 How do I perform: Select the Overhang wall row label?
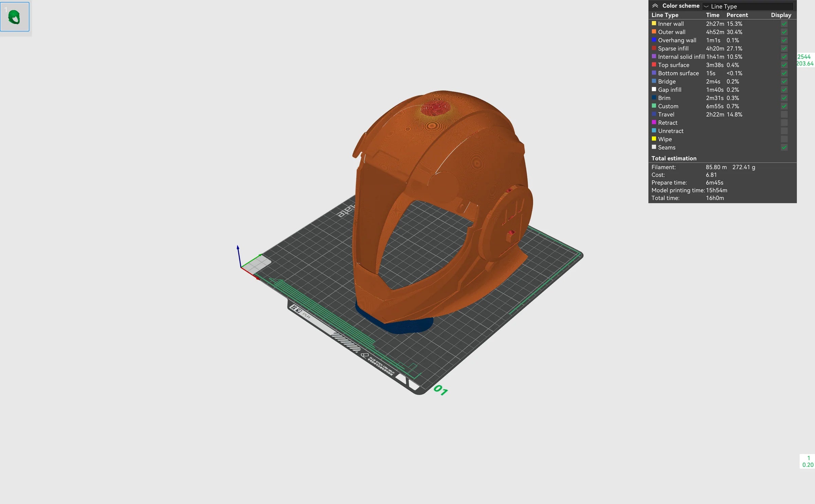click(x=677, y=40)
